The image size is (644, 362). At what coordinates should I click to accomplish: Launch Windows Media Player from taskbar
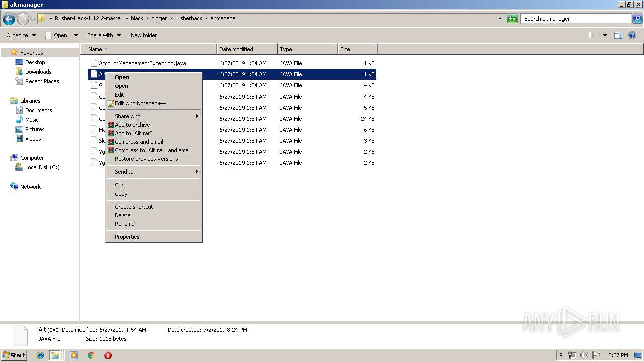(x=74, y=355)
